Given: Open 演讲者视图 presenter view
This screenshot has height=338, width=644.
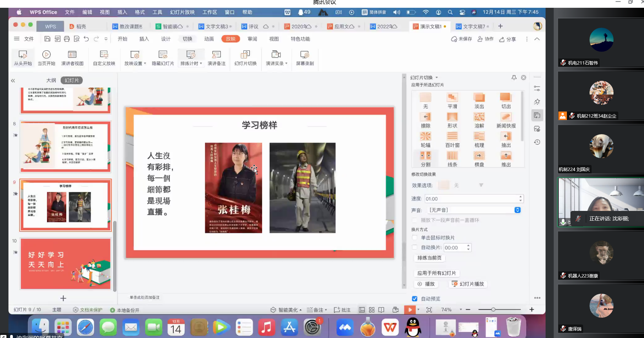Looking at the screenshot, I should 72,55.
